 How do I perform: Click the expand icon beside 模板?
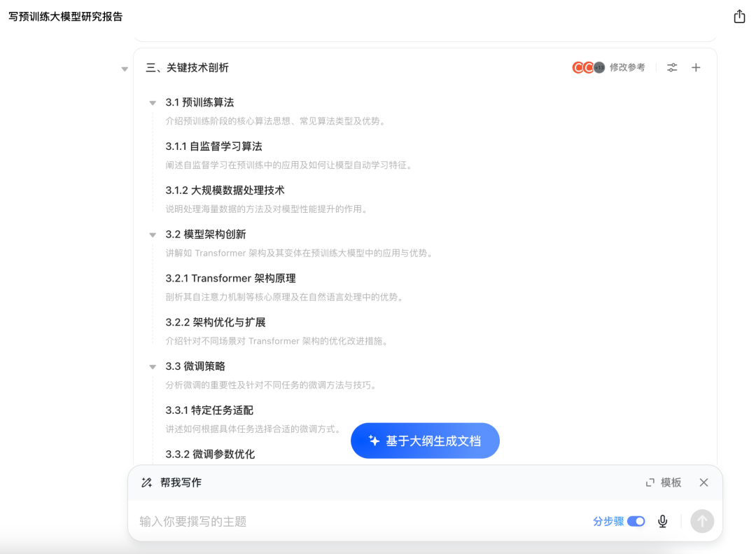pyautogui.click(x=650, y=483)
